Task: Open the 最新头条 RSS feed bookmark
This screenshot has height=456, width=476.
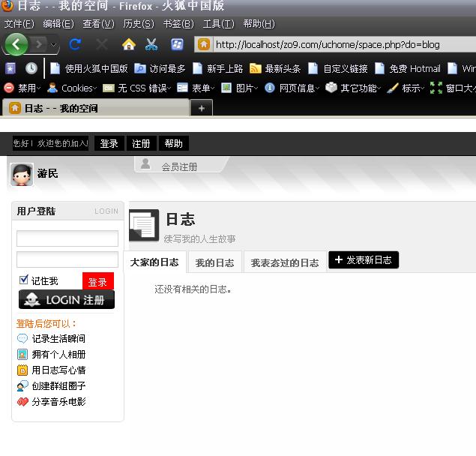Action: (x=275, y=69)
